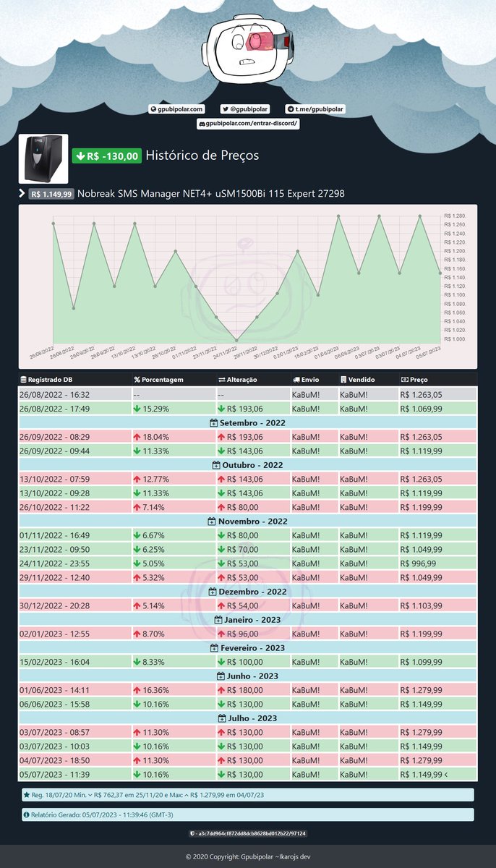The height and width of the screenshot is (868, 496).
Task: Click the 2020 Copyright Gpubipolar footer text
Action: (x=248, y=856)
